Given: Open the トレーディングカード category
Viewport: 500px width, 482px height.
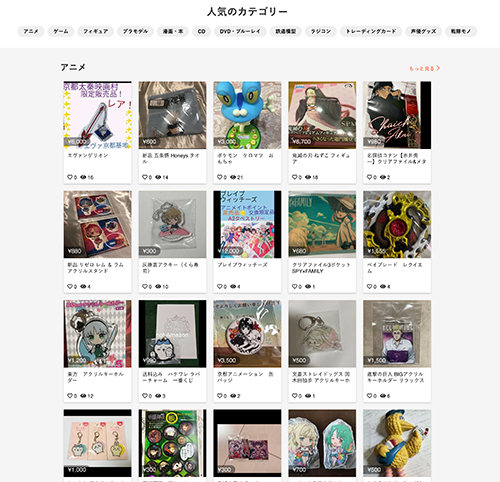Looking at the screenshot, I should point(371,31).
